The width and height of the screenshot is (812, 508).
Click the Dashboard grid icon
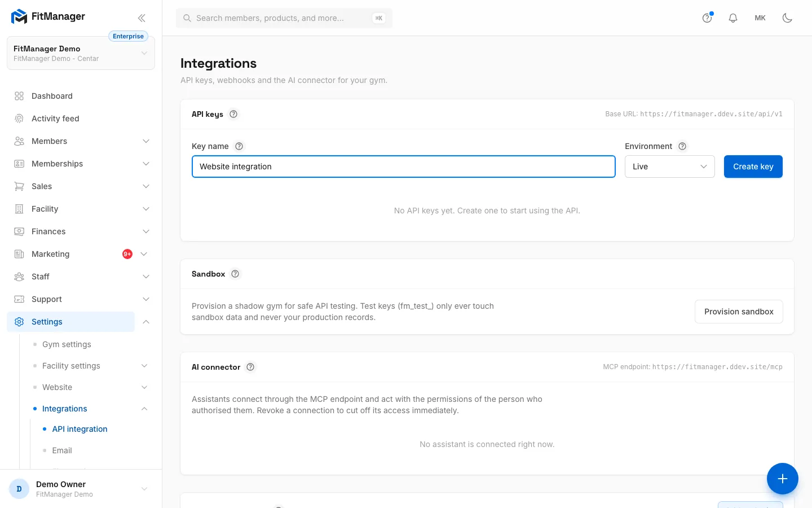click(19, 96)
